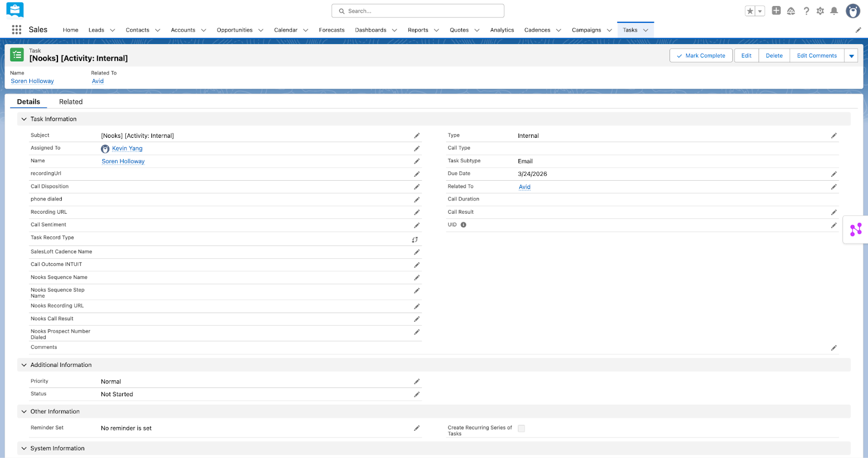Open Avid link in Related To field
Image resolution: width=868 pixels, height=458 pixels.
[x=525, y=187]
